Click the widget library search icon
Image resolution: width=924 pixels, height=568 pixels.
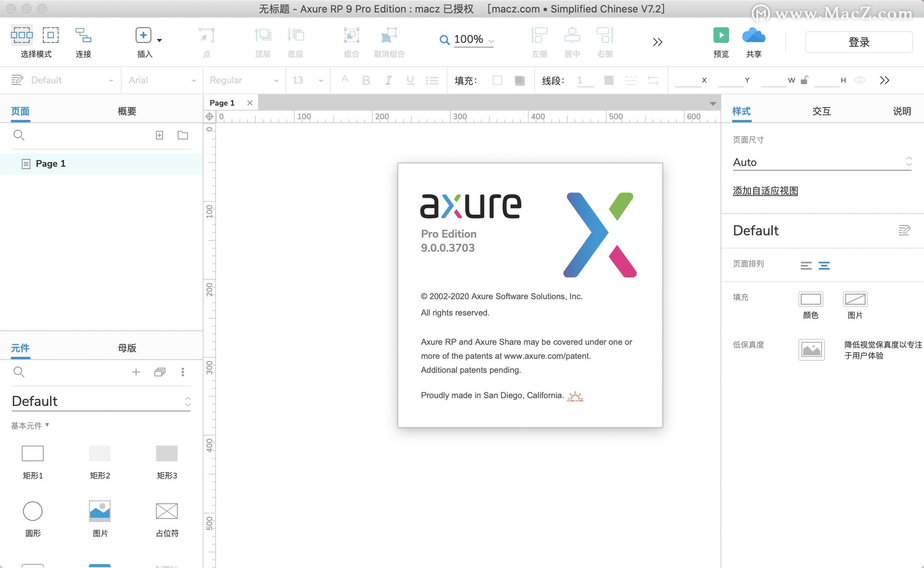point(19,372)
